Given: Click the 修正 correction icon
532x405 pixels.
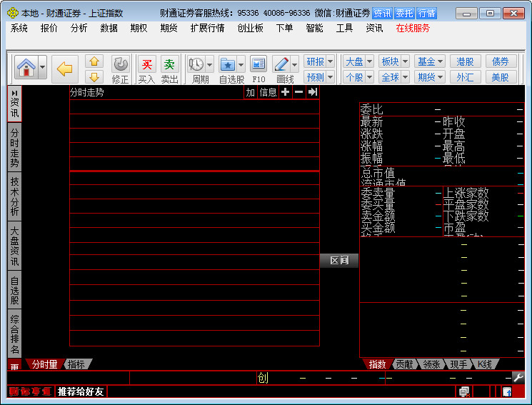Looking at the screenshot, I should click(x=120, y=65).
